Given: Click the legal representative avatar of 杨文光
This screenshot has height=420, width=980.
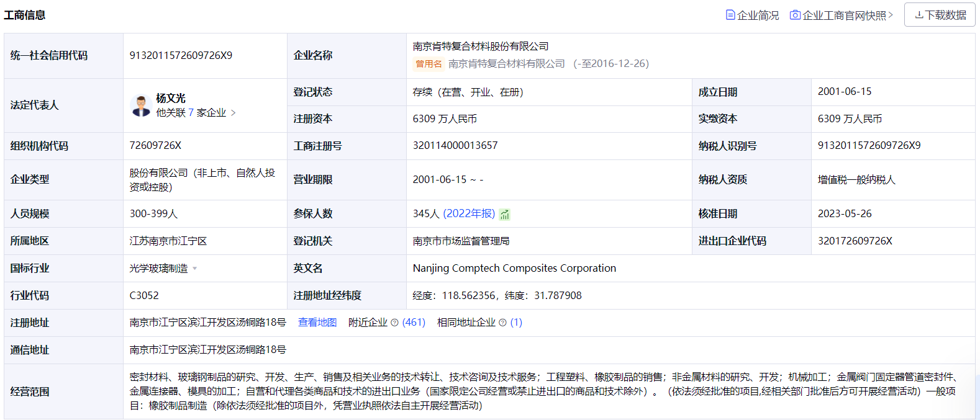Looking at the screenshot, I should (x=142, y=105).
